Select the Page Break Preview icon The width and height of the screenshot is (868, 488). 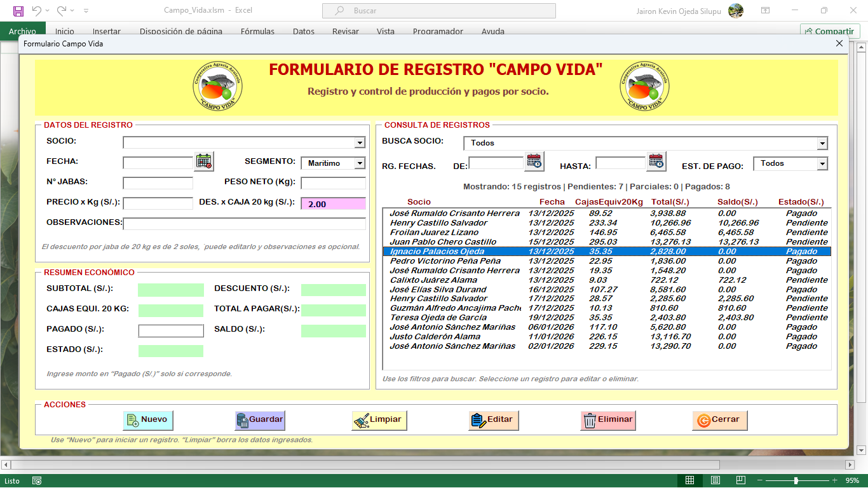(740, 481)
